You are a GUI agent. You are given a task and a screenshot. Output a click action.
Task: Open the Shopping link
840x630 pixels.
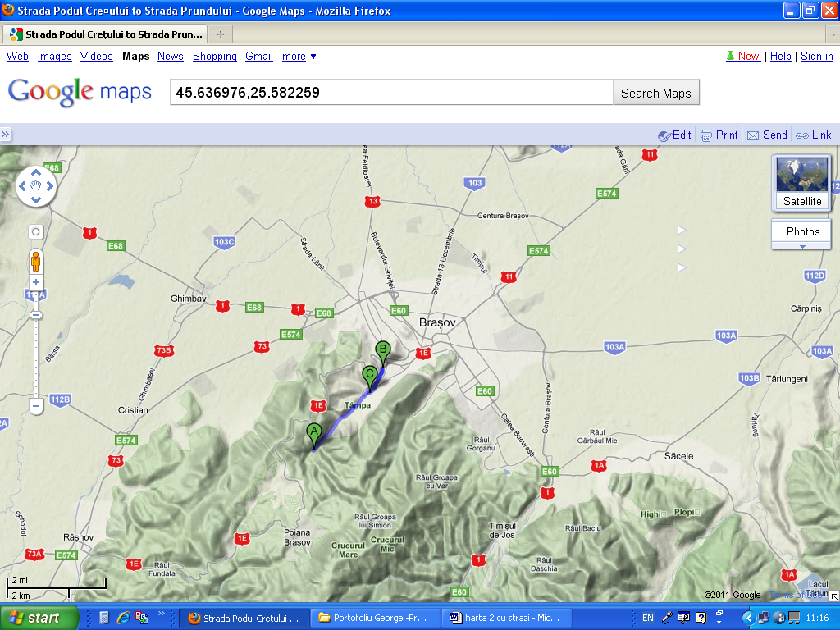pos(215,57)
